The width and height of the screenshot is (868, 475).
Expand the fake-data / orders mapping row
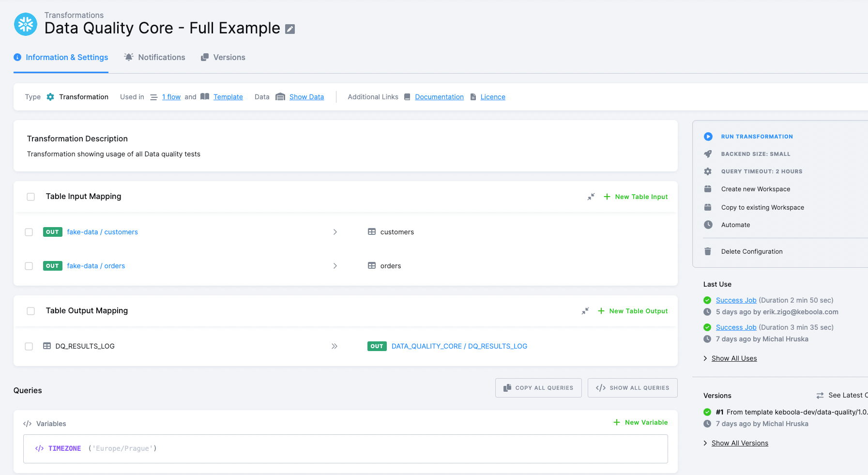[x=335, y=266]
